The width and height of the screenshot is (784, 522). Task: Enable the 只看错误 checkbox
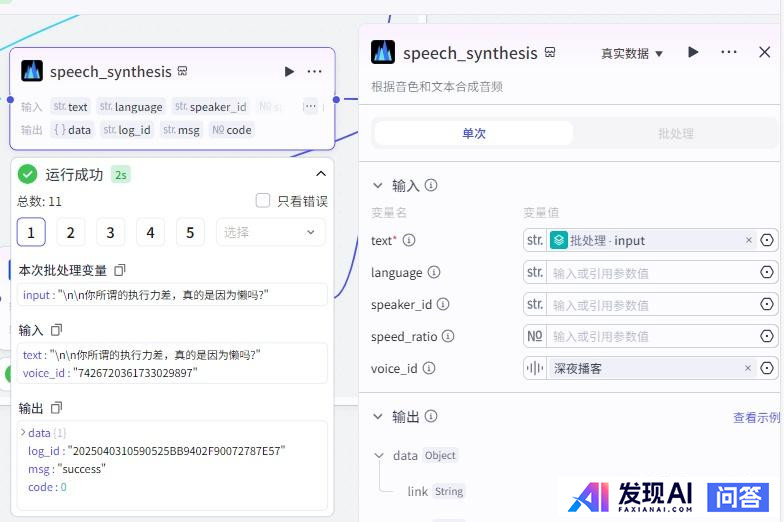[x=263, y=201]
